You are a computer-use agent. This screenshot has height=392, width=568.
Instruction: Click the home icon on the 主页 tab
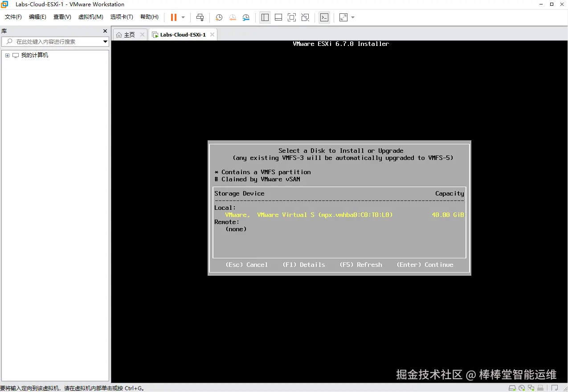pyautogui.click(x=119, y=35)
